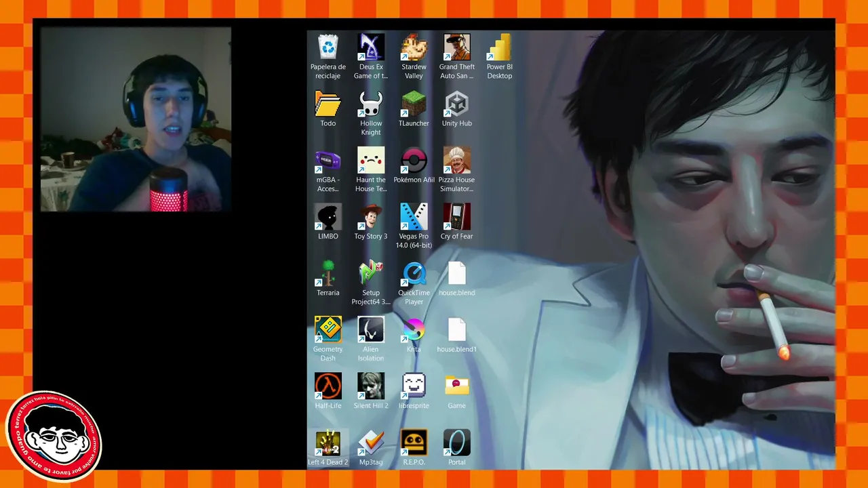Select the Pokémon Añil pokeball icon
This screenshot has width=868, height=488.
(414, 160)
